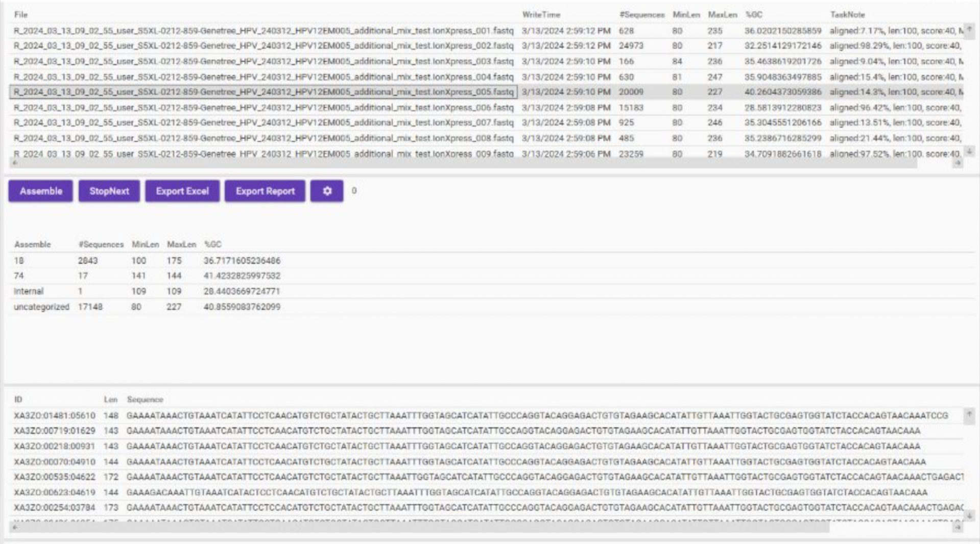Select the IonXpress_005.fastq file row
The height and width of the screenshot is (544, 980).
tap(486, 92)
